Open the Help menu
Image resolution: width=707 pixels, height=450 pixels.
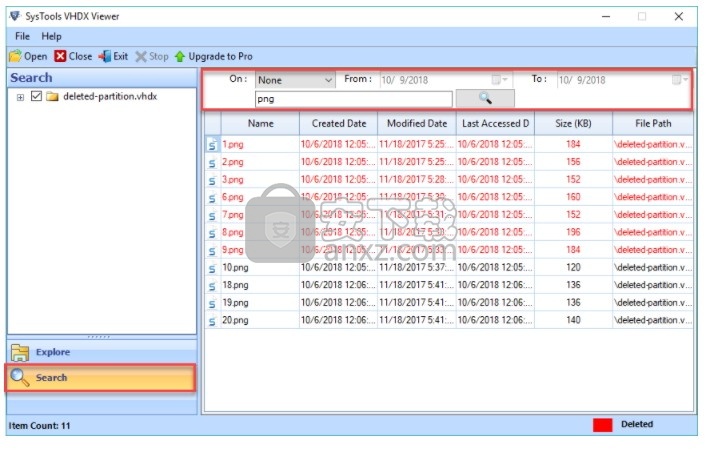(x=51, y=37)
